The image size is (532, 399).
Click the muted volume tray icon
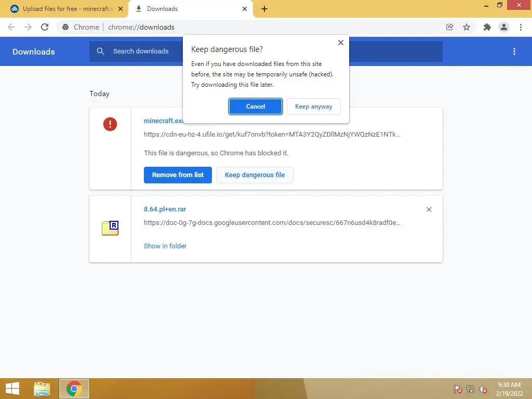click(483, 389)
